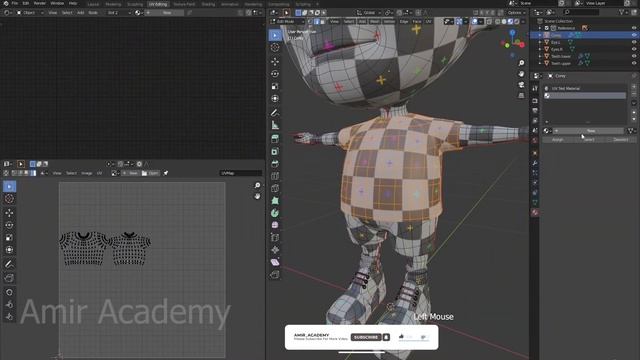Toggle X-Ray display in 3D viewport header

click(x=489, y=21)
